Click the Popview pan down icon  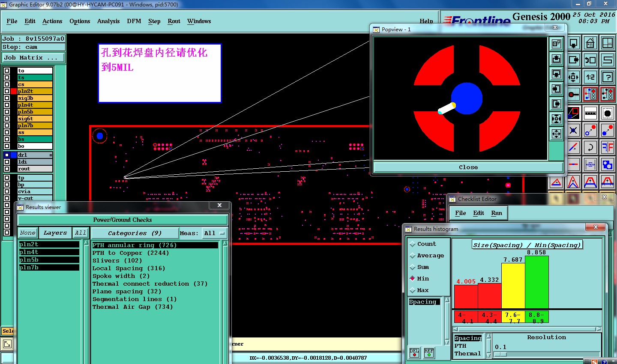pyautogui.click(x=556, y=74)
